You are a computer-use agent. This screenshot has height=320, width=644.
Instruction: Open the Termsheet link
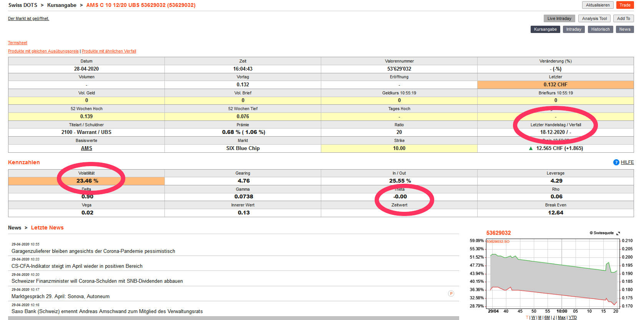18,43
